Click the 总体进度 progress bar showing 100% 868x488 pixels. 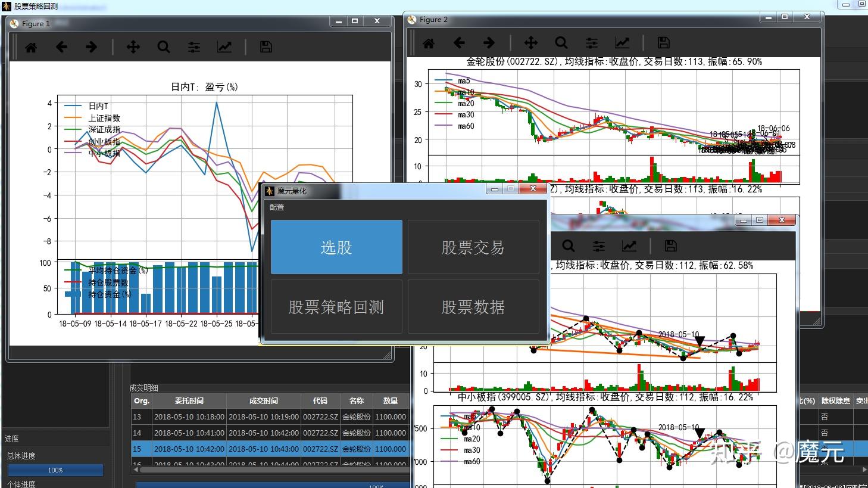pos(55,470)
